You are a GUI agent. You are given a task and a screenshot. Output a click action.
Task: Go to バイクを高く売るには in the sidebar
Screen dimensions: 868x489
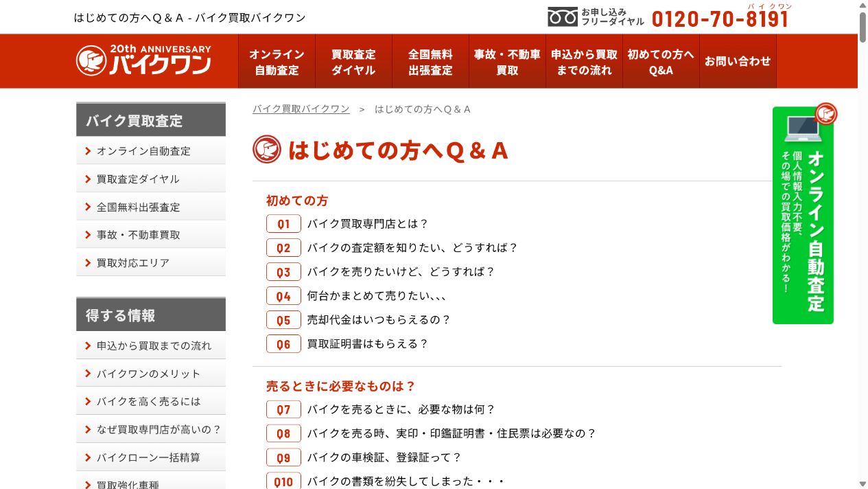[151, 402]
